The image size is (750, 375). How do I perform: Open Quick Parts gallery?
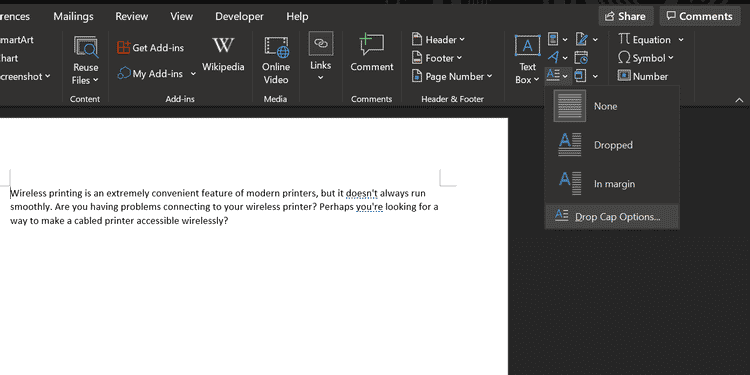(x=553, y=39)
